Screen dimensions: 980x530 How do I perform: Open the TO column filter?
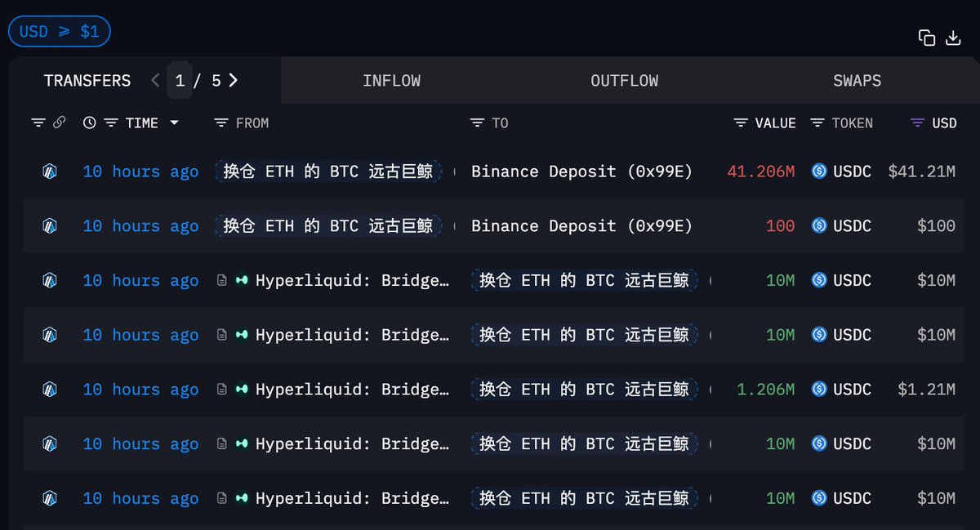click(478, 122)
